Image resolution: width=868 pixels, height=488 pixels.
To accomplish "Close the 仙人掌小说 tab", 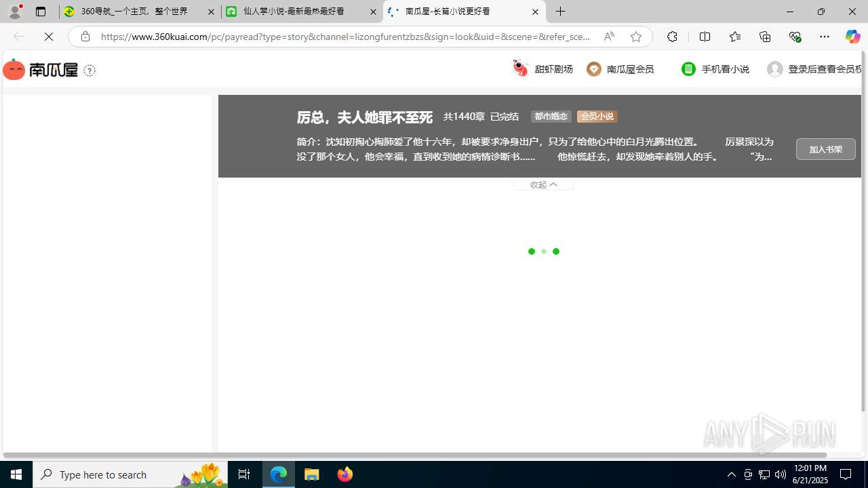I will coord(373,12).
